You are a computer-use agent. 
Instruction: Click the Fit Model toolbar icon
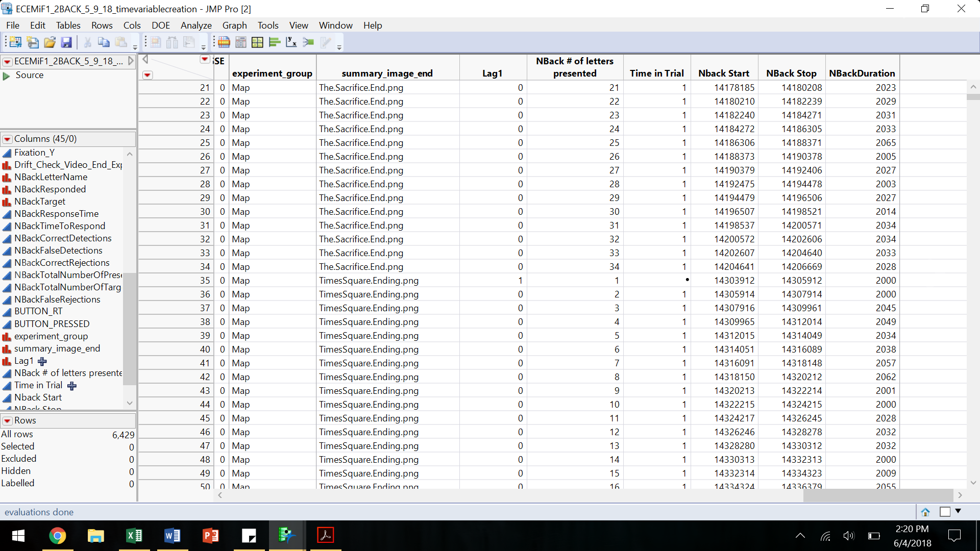click(x=308, y=42)
